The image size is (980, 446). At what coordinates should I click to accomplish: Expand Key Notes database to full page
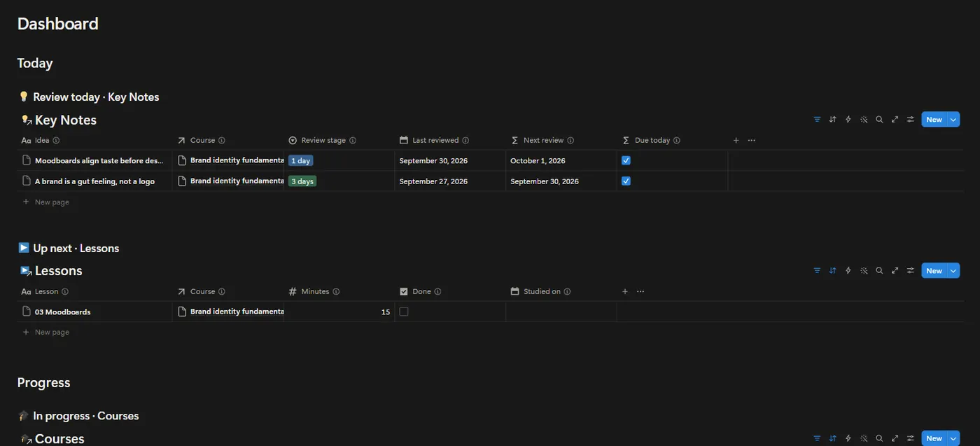(x=895, y=120)
